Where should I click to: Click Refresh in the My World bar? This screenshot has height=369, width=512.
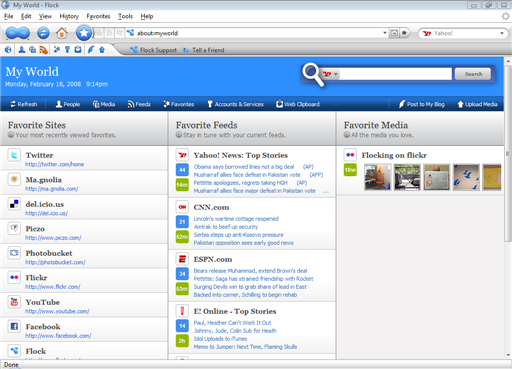[24, 104]
